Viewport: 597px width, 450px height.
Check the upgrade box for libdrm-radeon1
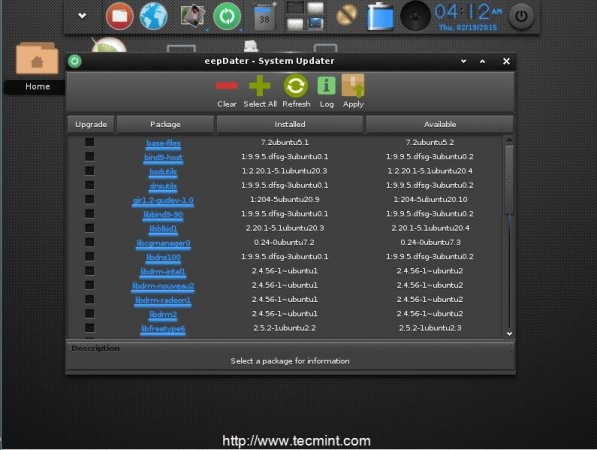(89, 299)
